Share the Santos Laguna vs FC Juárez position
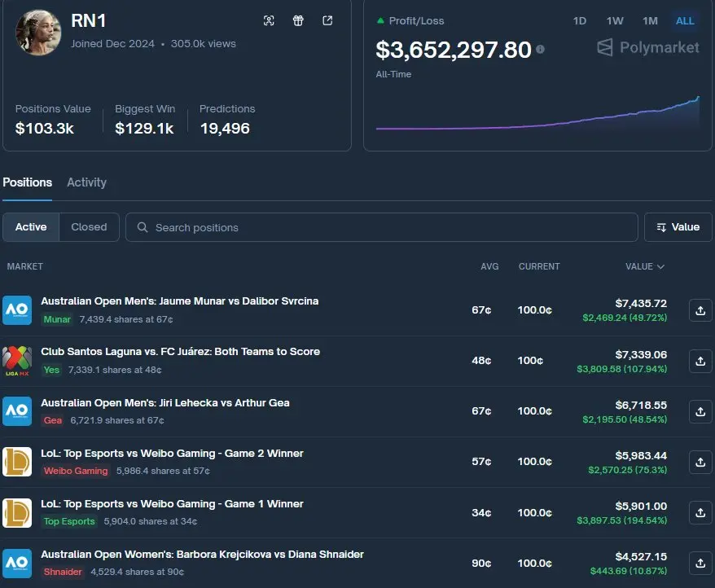Viewport: 715px width, 588px height. coord(700,361)
